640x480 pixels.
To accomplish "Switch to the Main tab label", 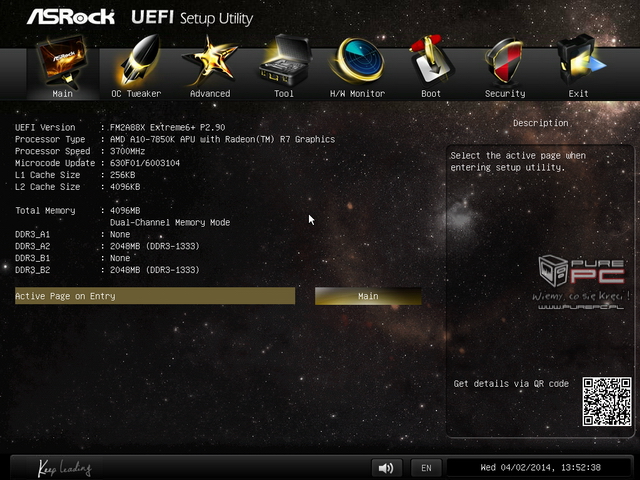I will tap(62, 94).
